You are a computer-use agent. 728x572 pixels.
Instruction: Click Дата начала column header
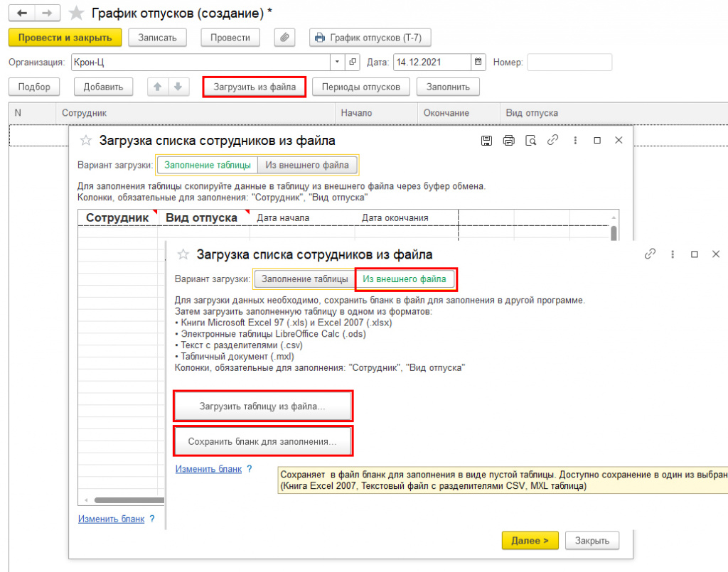tap(283, 218)
